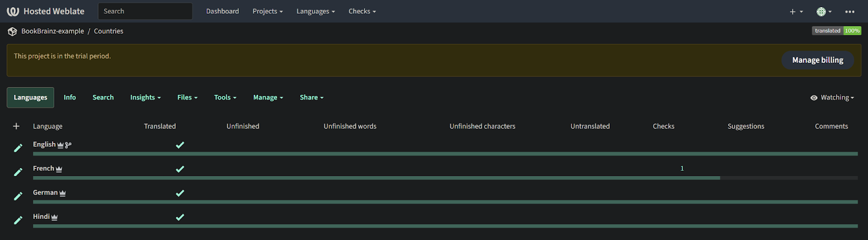Sort by Untranslated column header
The height and width of the screenshot is (240, 868).
tap(590, 126)
